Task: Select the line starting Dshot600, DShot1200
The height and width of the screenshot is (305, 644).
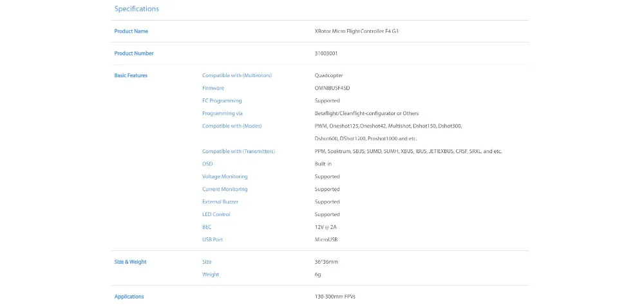Action: coord(366,139)
